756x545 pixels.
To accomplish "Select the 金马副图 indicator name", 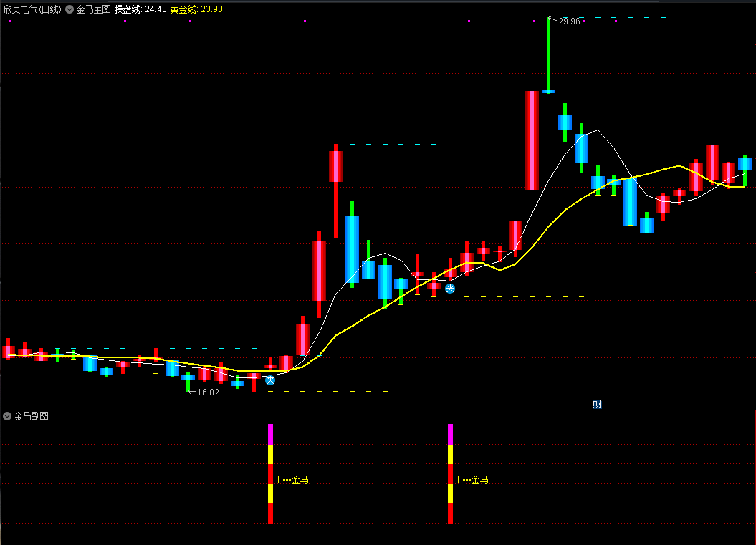I will tap(32, 416).
